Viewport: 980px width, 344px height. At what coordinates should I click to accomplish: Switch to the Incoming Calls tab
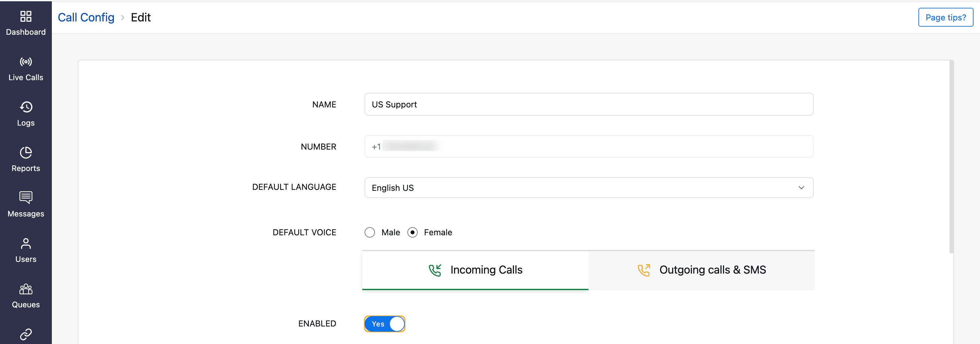point(475,270)
